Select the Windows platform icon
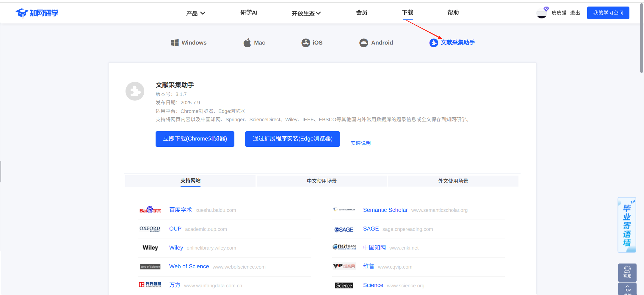644x295 pixels. [x=175, y=43]
